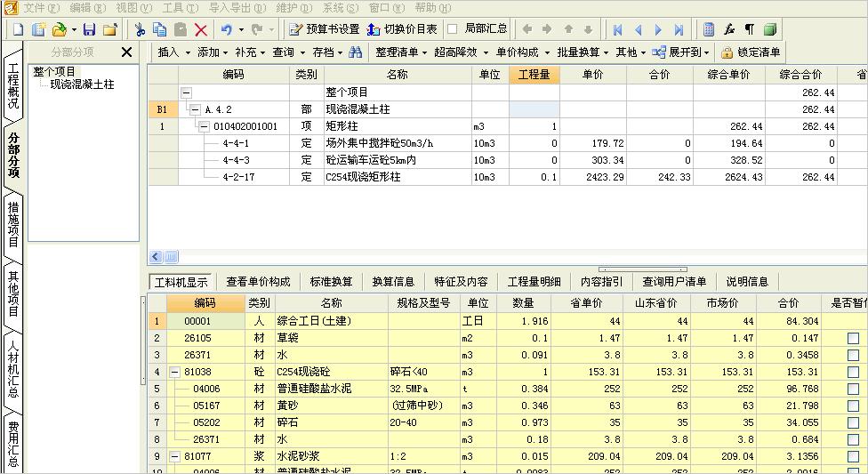Click the 预算书设置 button
Viewport: 868px width, 474px height.
click(325, 29)
